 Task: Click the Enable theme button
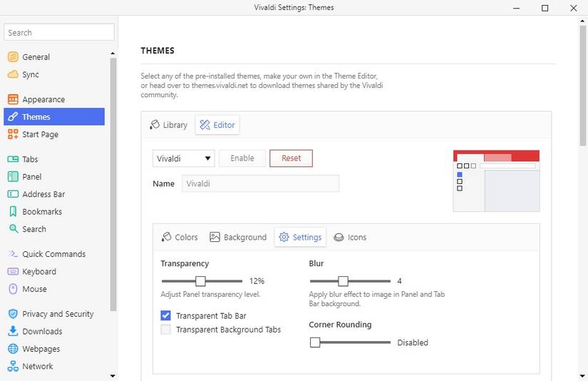click(242, 158)
